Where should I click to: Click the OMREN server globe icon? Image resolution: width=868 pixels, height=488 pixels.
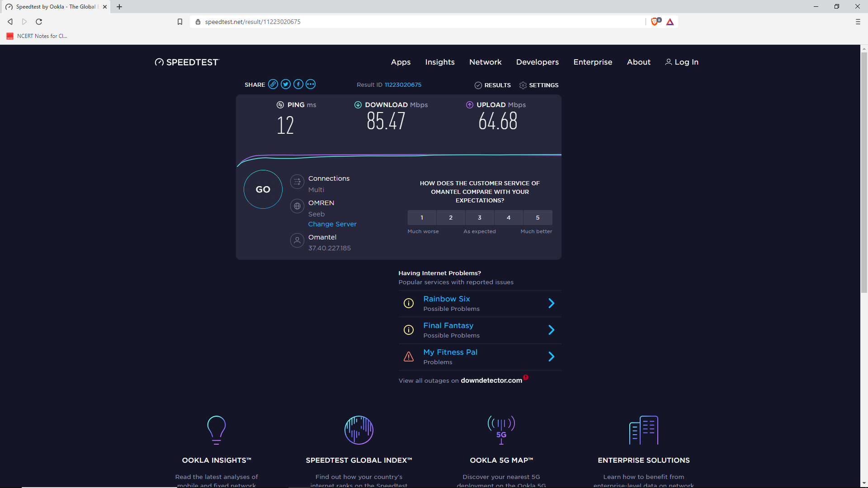click(297, 206)
